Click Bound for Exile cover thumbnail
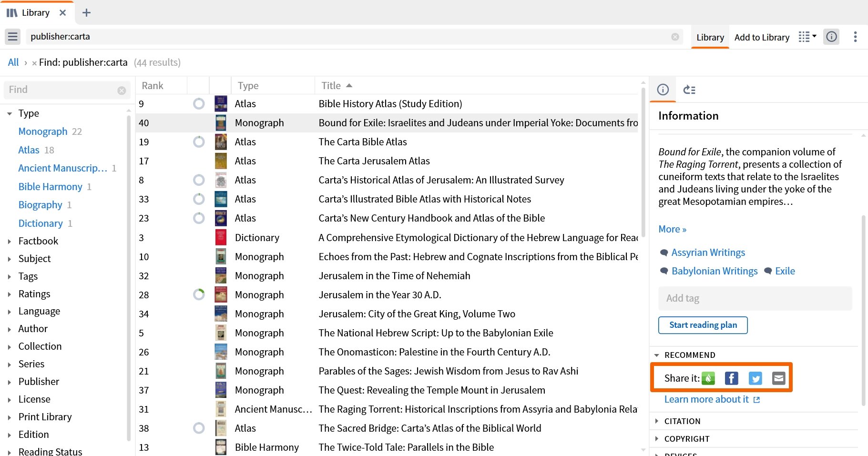868x456 pixels. coord(221,123)
